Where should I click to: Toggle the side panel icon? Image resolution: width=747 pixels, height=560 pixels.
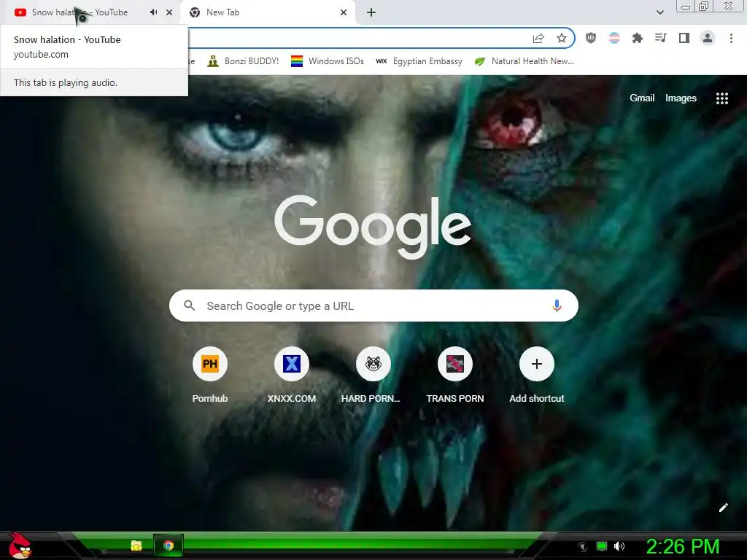(x=684, y=38)
